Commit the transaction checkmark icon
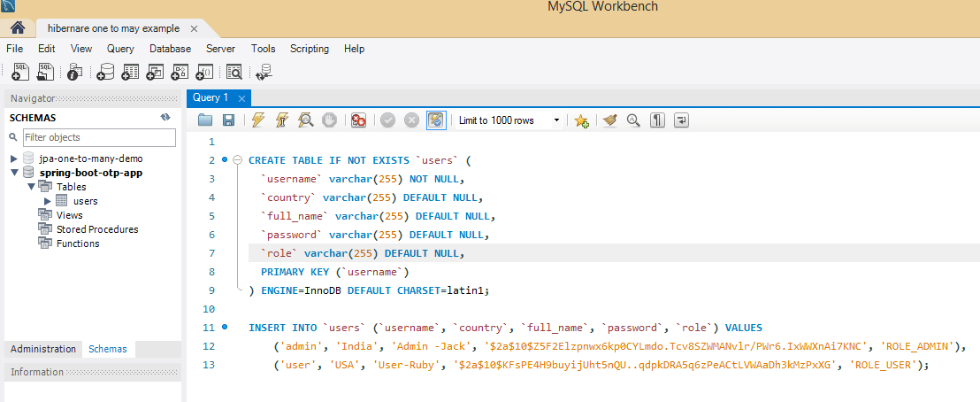Viewport: 980px width, 402px height. pos(387,120)
